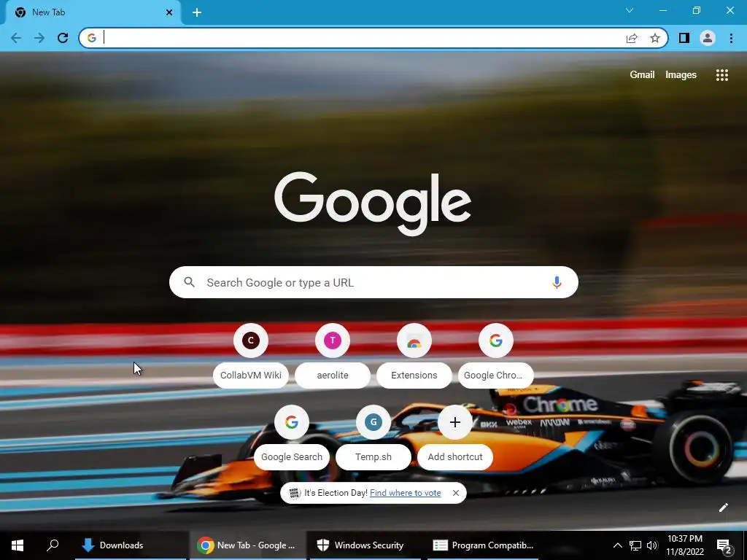
Task: Open the Google Search shortcut icon
Action: (x=292, y=422)
